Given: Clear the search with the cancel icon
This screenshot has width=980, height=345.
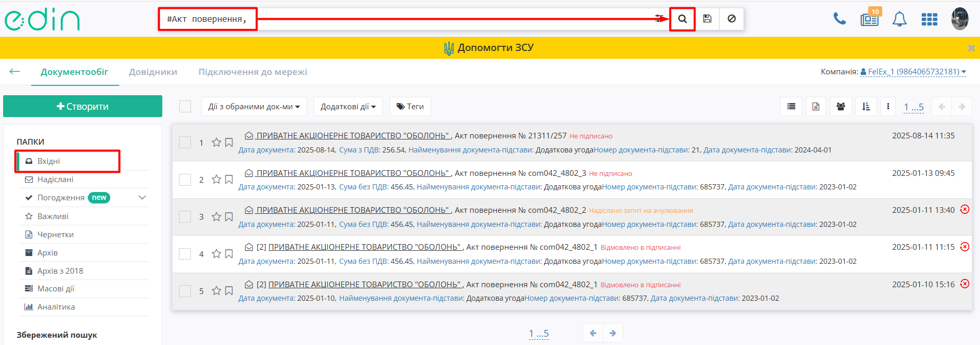Looking at the screenshot, I should point(731,19).
